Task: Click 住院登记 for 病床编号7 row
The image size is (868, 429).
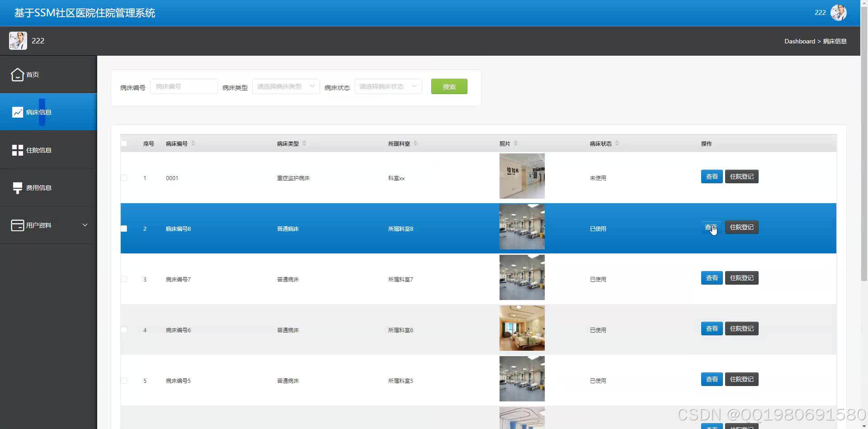Action: (741, 278)
